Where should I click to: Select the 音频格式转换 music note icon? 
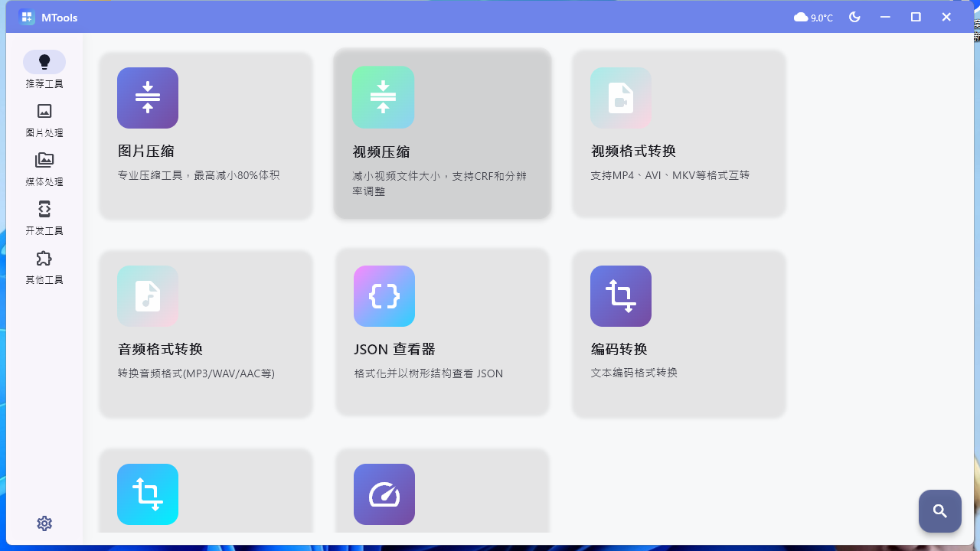147,296
